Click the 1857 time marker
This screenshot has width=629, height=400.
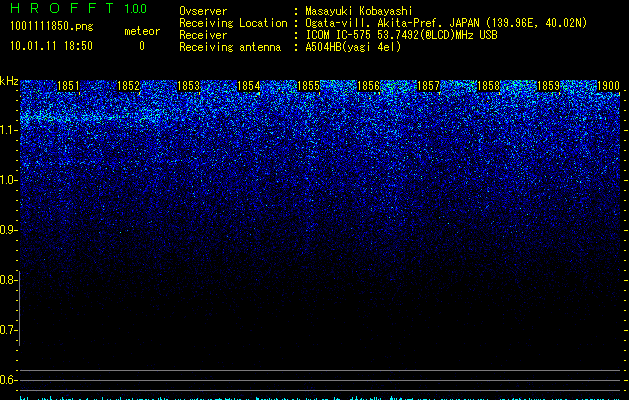[x=428, y=86]
